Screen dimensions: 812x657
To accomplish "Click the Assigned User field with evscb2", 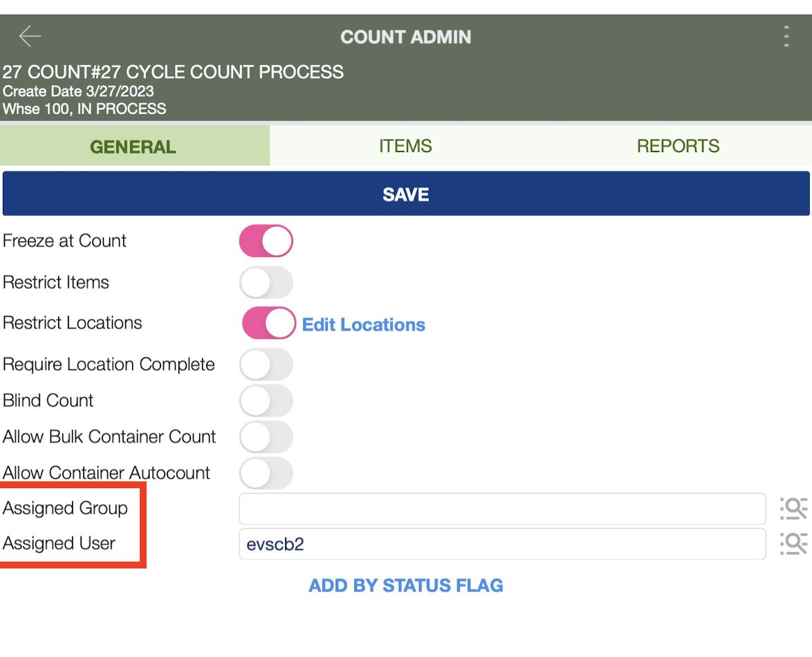I will (502, 544).
